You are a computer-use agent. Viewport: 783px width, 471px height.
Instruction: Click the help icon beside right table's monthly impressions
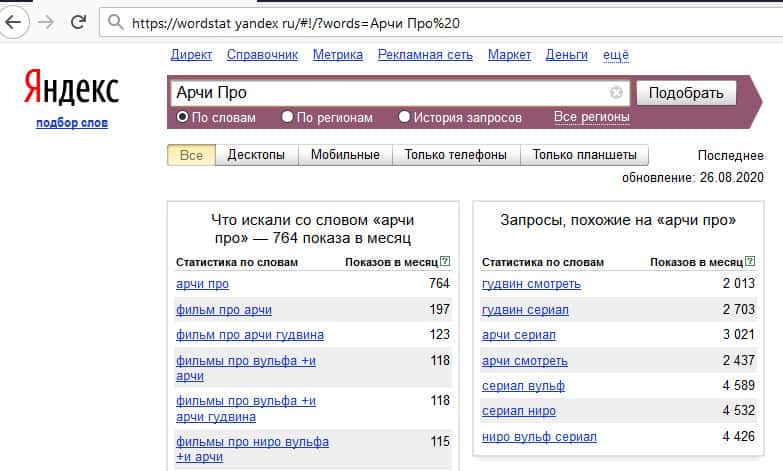coord(749,262)
